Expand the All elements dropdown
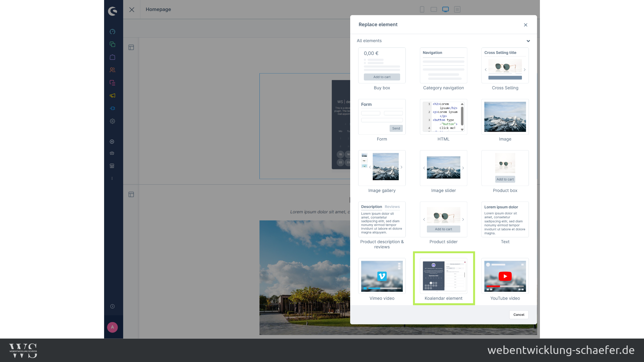644x362 pixels. 528,41
